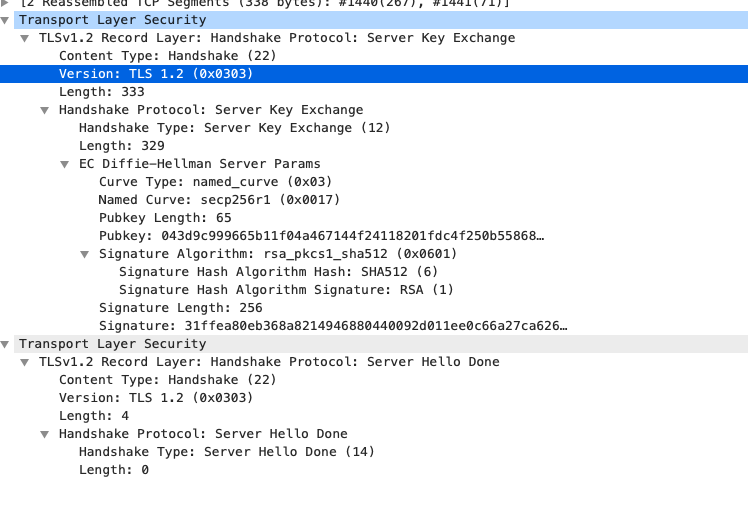Collapse the first Transport Layer Security section
The width and height of the screenshot is (748, 508).
(x=5, y=20)
